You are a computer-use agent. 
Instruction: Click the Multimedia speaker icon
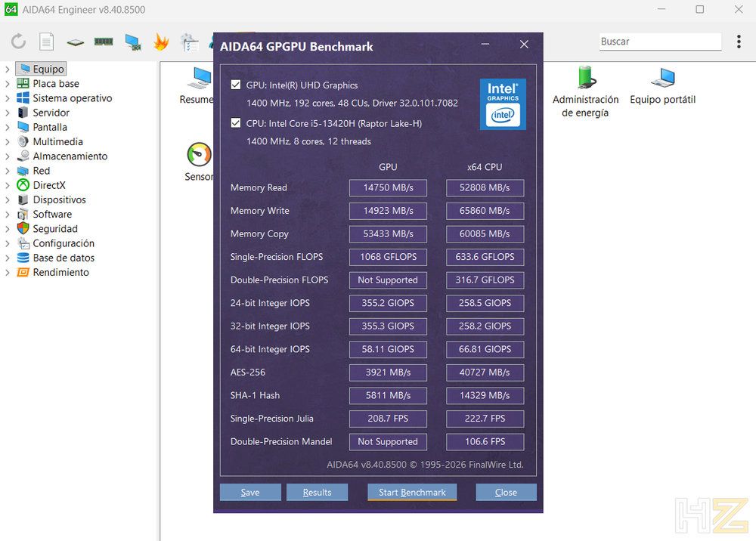[23, 141]
